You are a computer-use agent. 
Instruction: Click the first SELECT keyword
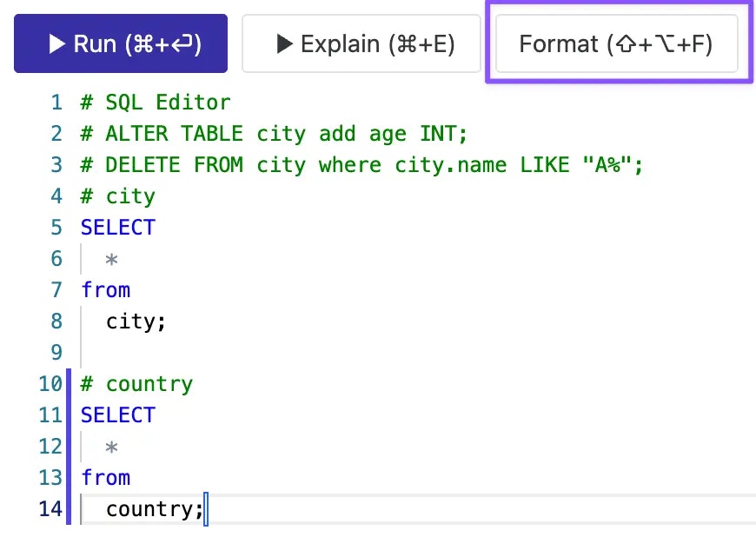point(118,228)
